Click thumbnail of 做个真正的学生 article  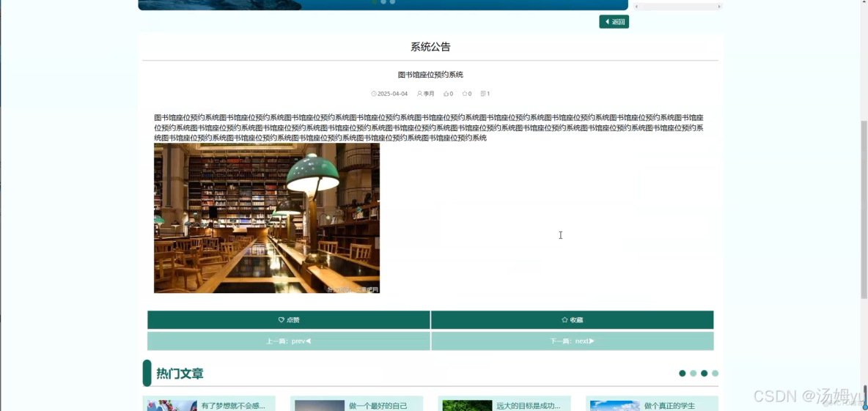pos(615,405)
